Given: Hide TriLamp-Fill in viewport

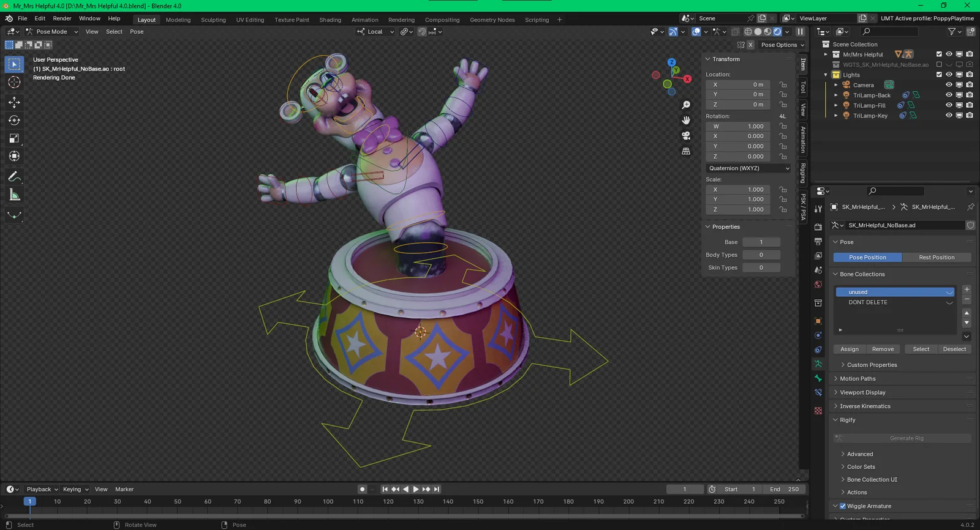Looking at the screenshot, I should 949,105.
